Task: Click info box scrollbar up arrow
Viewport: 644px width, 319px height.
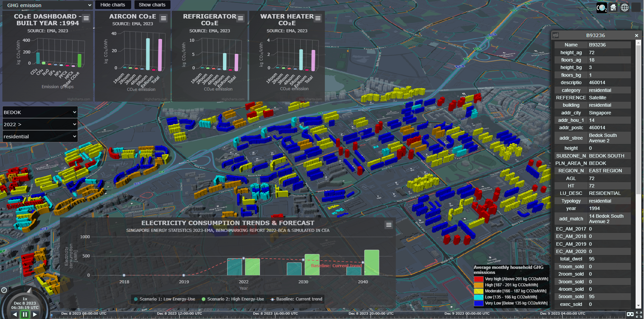Action: (x=638, y=43)
